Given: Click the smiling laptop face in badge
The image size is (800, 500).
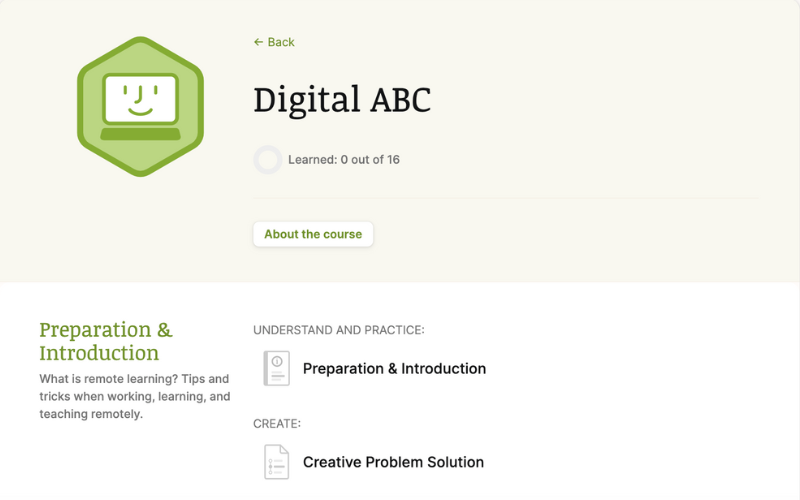Looking at the screenshot, I should coord(140,98).
